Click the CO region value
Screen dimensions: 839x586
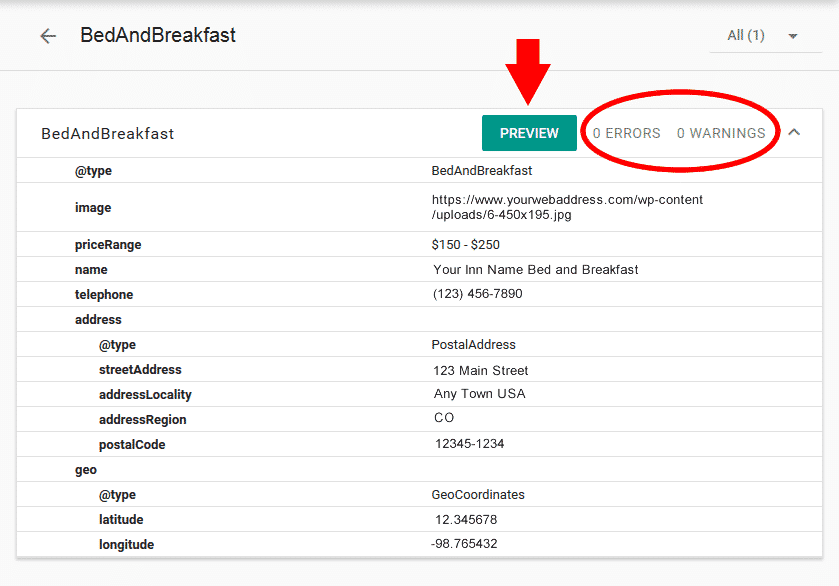(x=444, y=417)
